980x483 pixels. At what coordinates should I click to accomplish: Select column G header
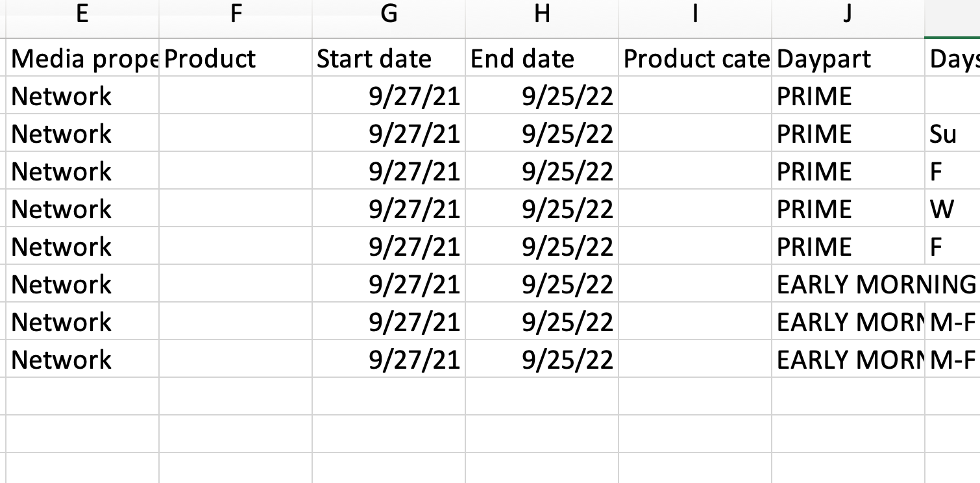389,14
